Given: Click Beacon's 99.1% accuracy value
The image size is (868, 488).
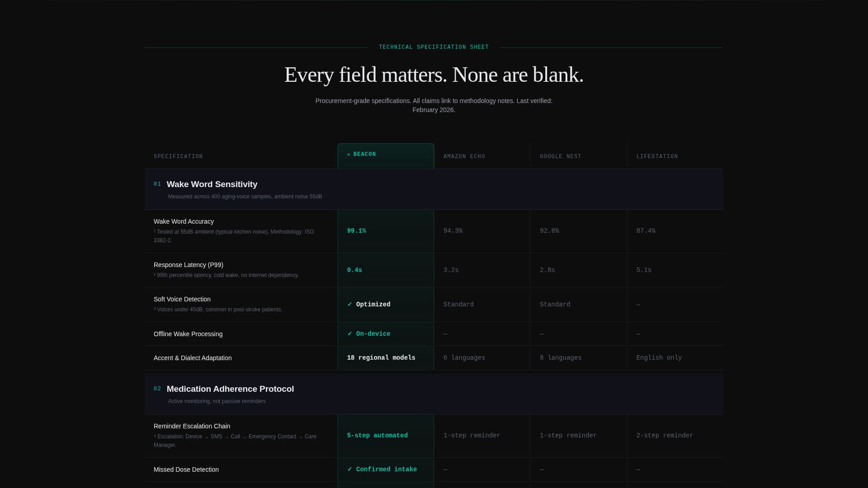Looking at the screenshot, I should (x=357, y=231).
